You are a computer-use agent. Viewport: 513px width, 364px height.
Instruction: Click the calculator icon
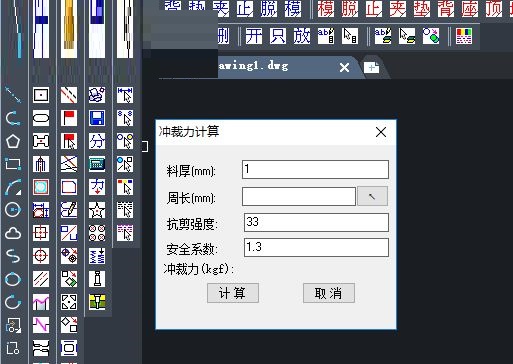(97, 164)
